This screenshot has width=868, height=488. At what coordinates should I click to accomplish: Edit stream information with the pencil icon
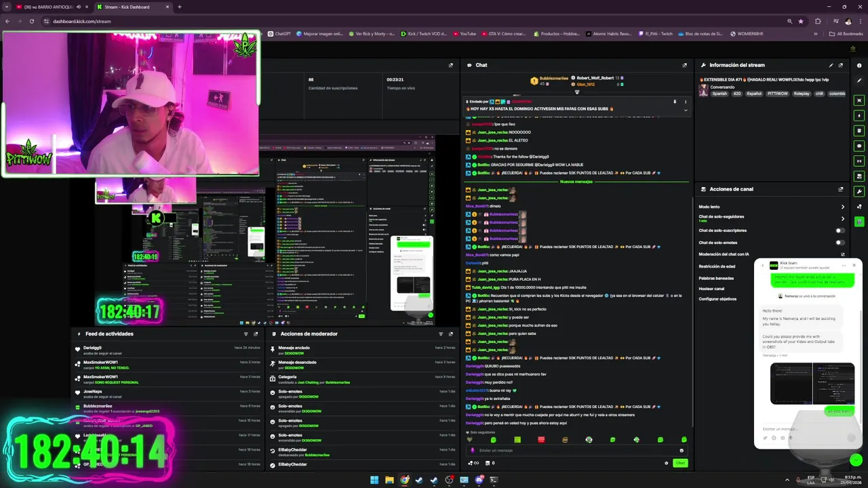[x=831, y=65]
